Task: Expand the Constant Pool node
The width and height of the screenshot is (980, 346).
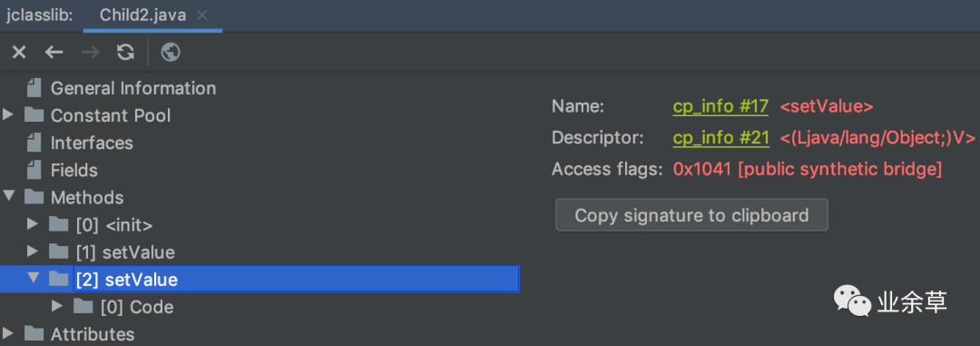Action: [8, 115]
